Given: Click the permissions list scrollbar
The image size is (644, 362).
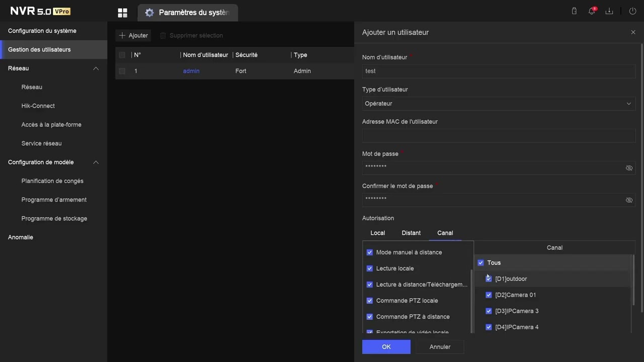Looking at the screenshot, I should click(471, 301).
